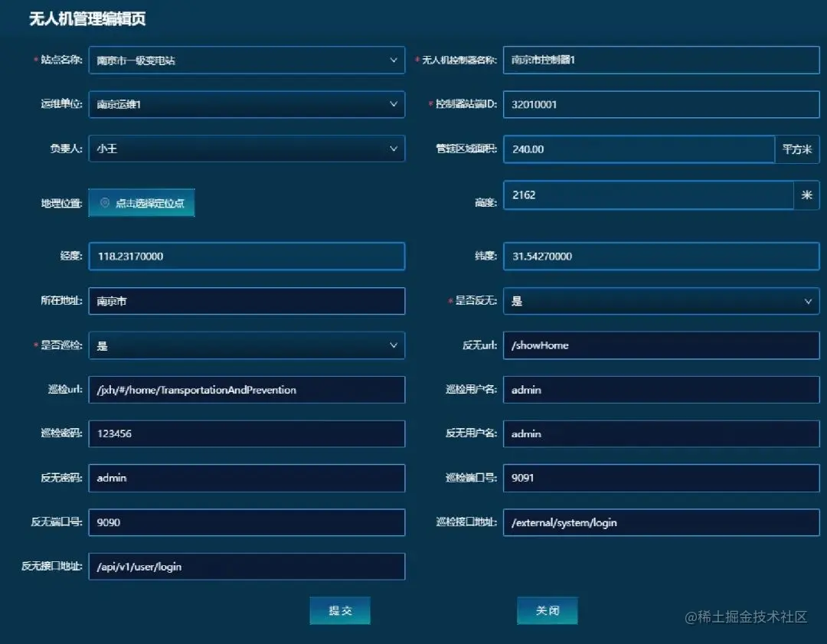This screenshot has height=644, width=827.
Task: Expand the 运维单位 select box
Action: [247, 104]
